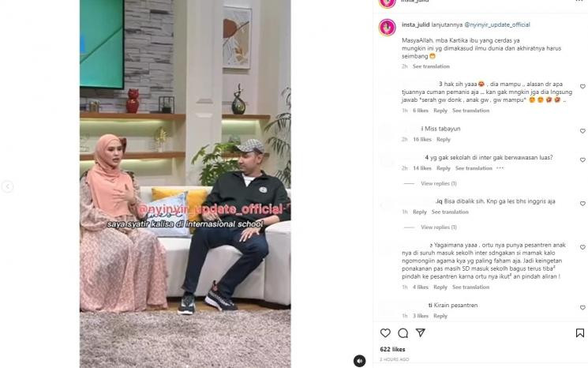Open the @nyinyir_update_official mention link

point(497,24)
